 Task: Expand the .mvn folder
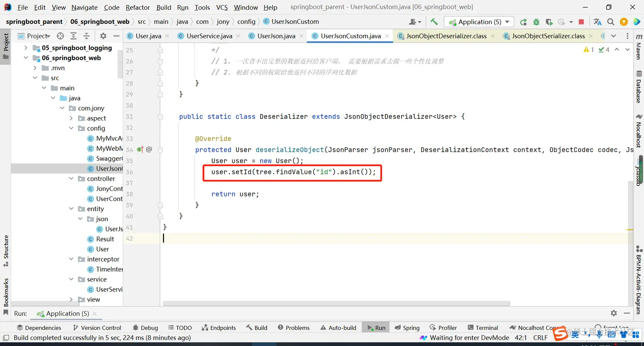coord(35,68)
